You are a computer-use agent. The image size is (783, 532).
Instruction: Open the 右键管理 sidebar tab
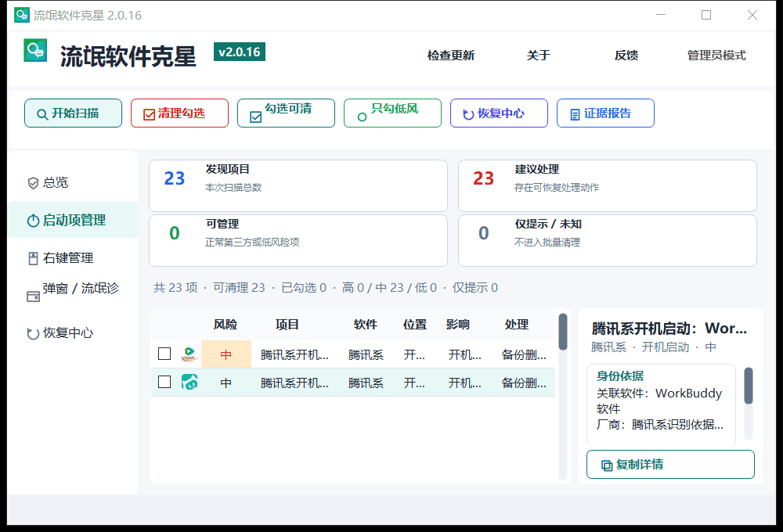tap(73, 258)
